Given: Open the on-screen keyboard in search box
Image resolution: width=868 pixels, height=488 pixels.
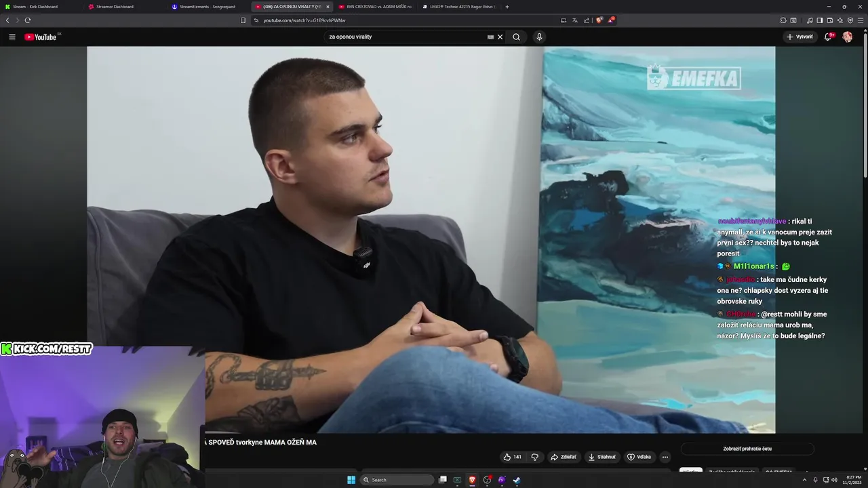Looking at the screenshot, I should tap(491, 37).
